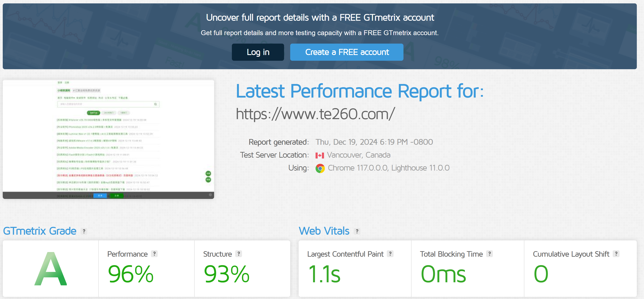Click the Cumulative Layout Shift help icon
This screenshot has height=299, width=644.
tap(616, 254)
